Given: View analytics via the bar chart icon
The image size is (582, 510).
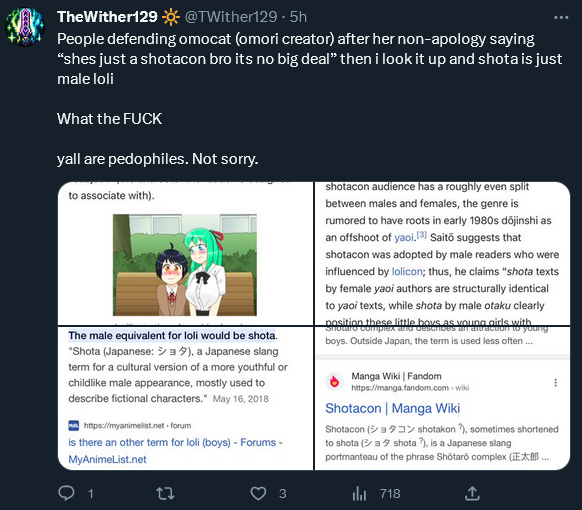Looking at the screenshot, I should point(359,494).
